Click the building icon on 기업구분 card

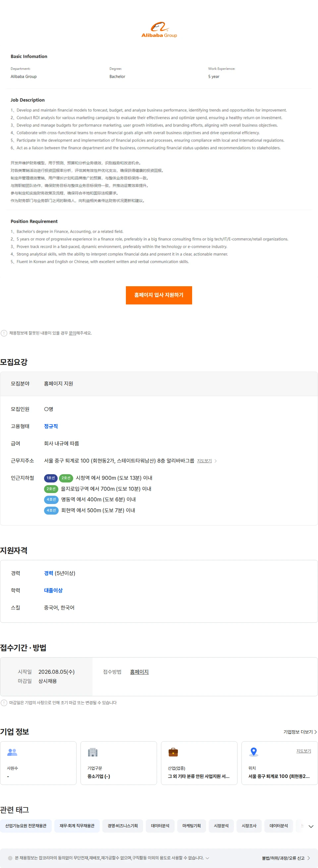[x=93, y=752]
